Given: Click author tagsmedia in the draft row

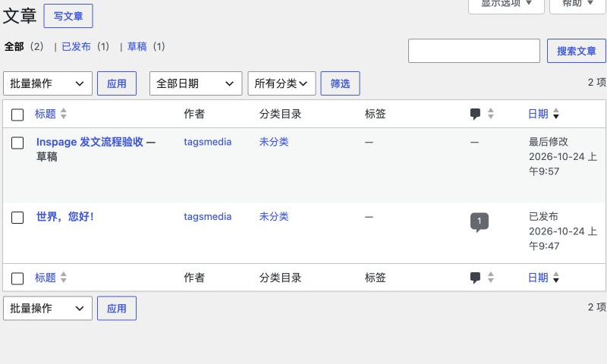Looking at the screenshot, I should click(x=207, y=142).
